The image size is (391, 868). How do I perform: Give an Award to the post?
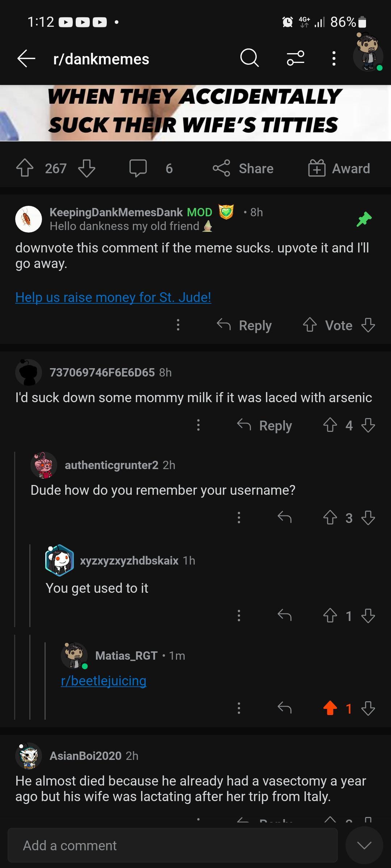click(x=339, y=168)
